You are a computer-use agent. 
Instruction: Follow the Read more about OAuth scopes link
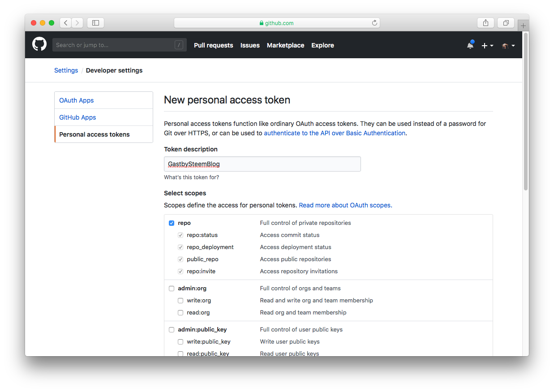[x=345, y=205]
